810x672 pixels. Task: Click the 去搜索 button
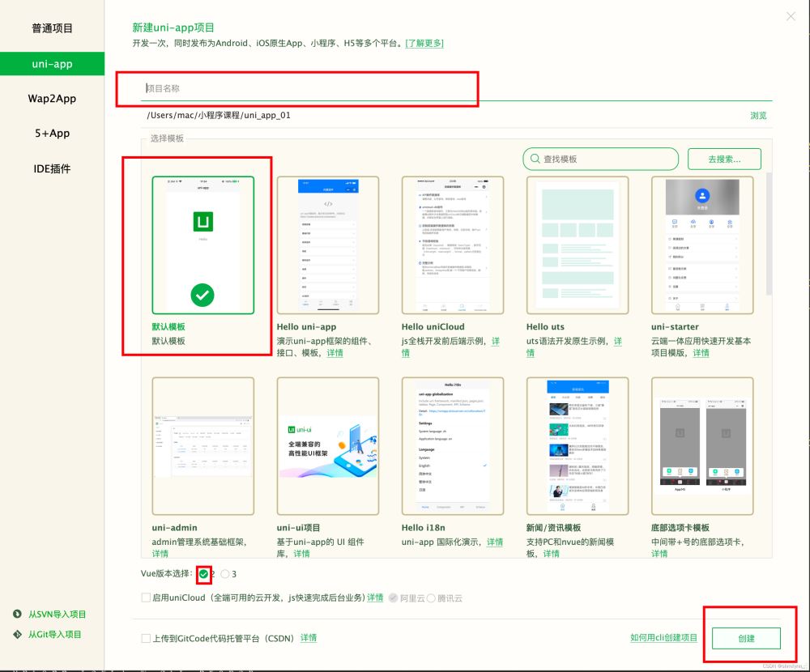tap(724, 159)
